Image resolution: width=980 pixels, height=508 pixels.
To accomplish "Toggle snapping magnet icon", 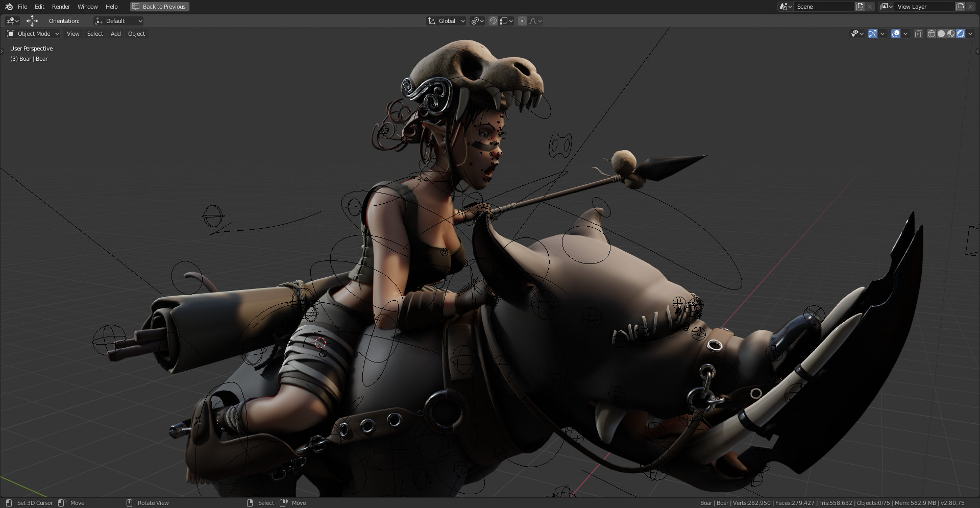I will [493, 21].
